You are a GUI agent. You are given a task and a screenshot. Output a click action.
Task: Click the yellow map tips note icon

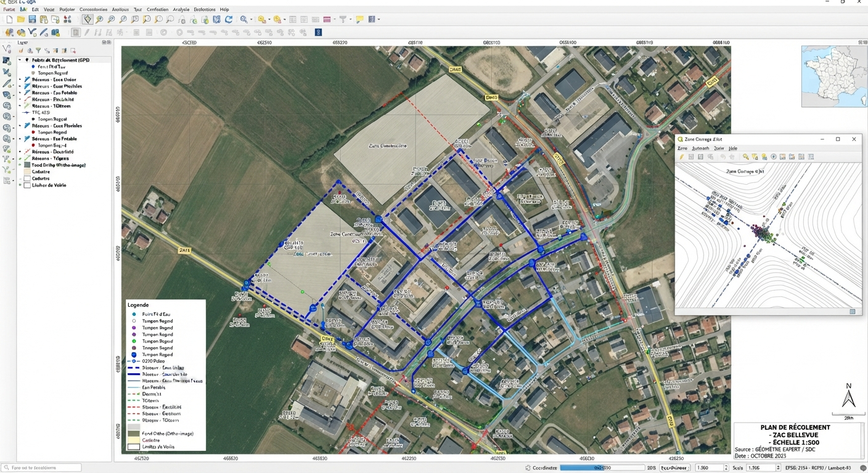[359, 20]
